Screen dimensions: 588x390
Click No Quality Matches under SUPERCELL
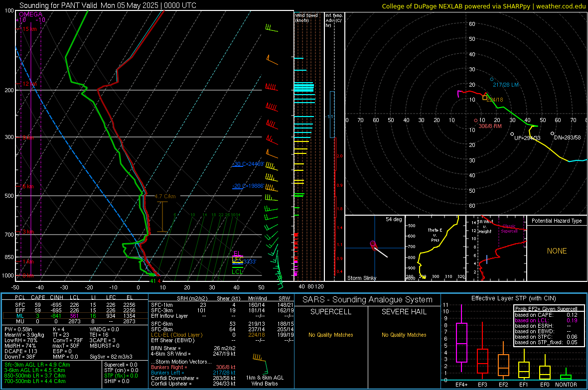pyautogui.click(x=331, y=335)
